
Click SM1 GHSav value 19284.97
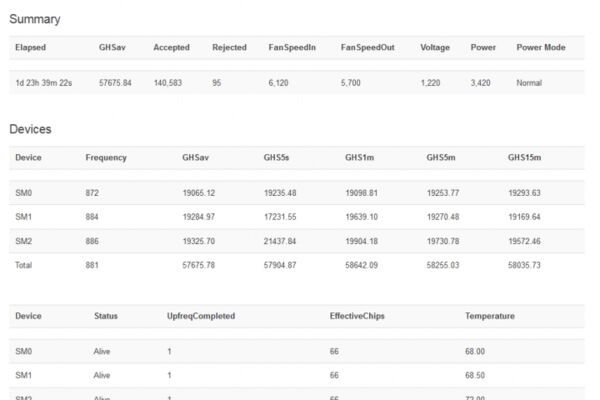(x=199, y=217)
